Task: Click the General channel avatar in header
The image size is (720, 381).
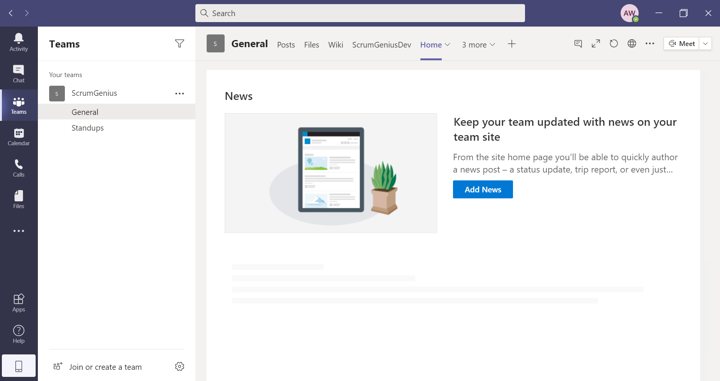Action: click(215, 44)
